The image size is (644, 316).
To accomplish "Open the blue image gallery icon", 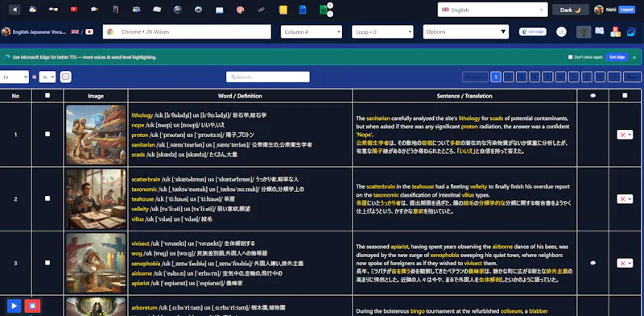I will click(x=631, y=31).
